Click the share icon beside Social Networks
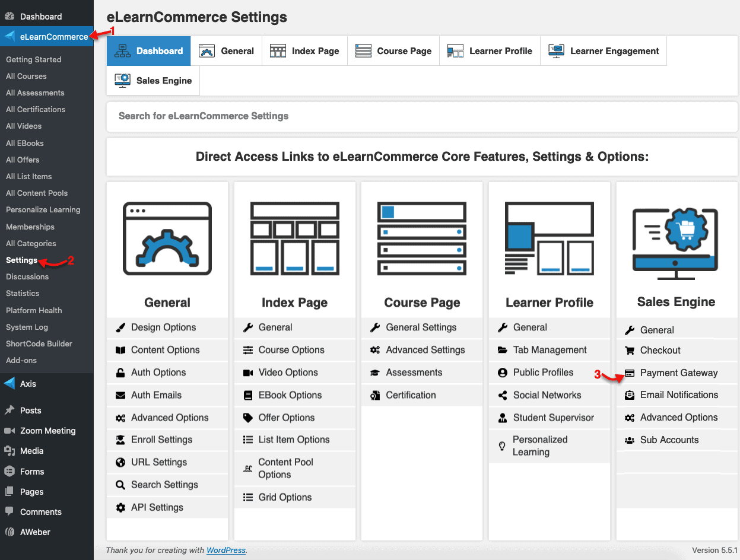The width and height of the screenshot is (740, 560). (503, 395)
